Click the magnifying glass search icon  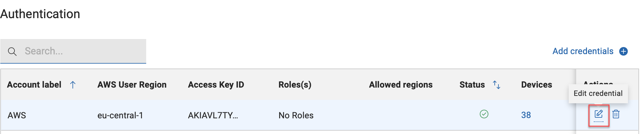(12, 51)
